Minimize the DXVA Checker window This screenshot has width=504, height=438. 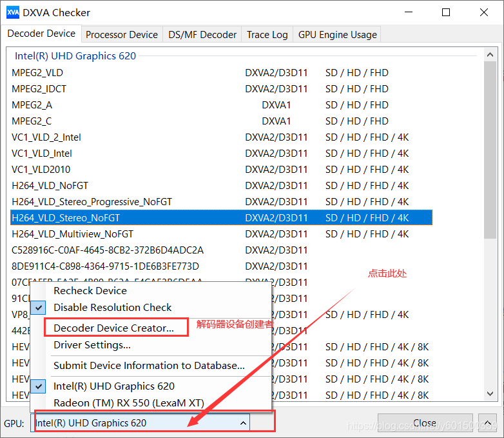(409, 12)
